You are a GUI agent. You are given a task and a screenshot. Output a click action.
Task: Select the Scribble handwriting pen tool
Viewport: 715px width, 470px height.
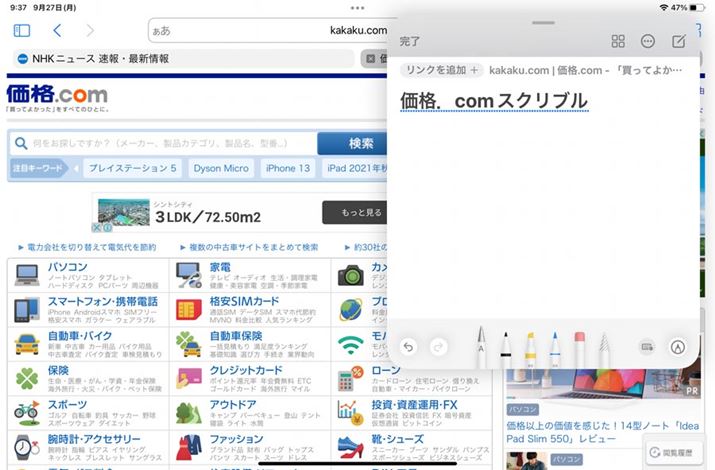(481, 346)
